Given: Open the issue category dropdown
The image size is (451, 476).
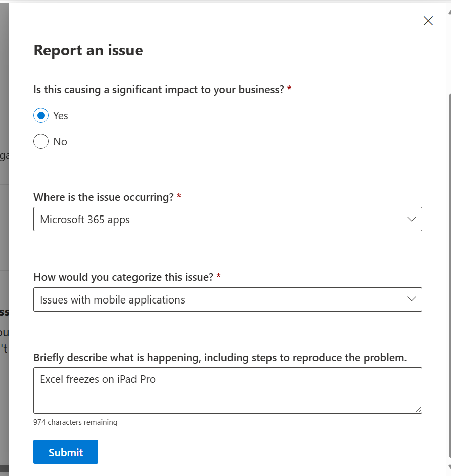Looking at the screenshot, I should 228,299.
